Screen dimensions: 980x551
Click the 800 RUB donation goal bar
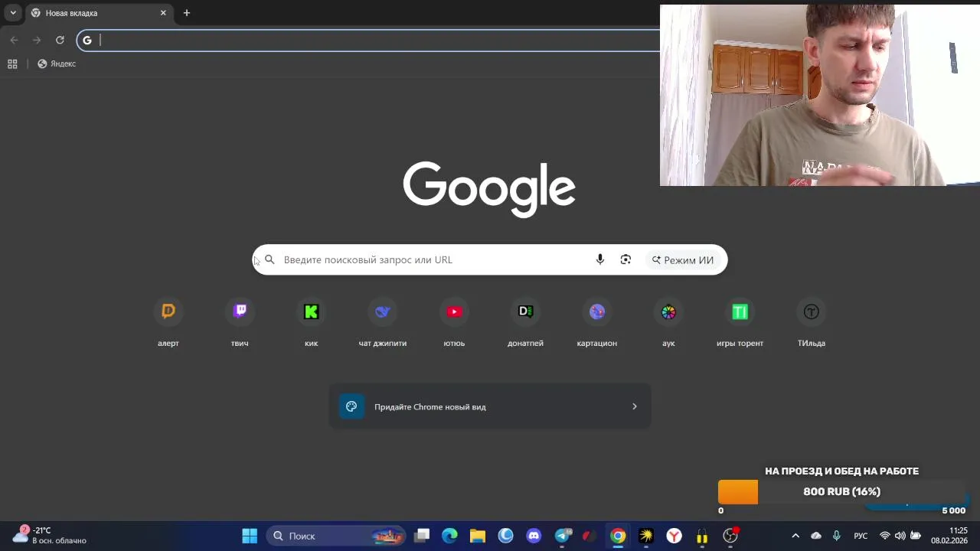pyautogui.click(x=842, y=492)
